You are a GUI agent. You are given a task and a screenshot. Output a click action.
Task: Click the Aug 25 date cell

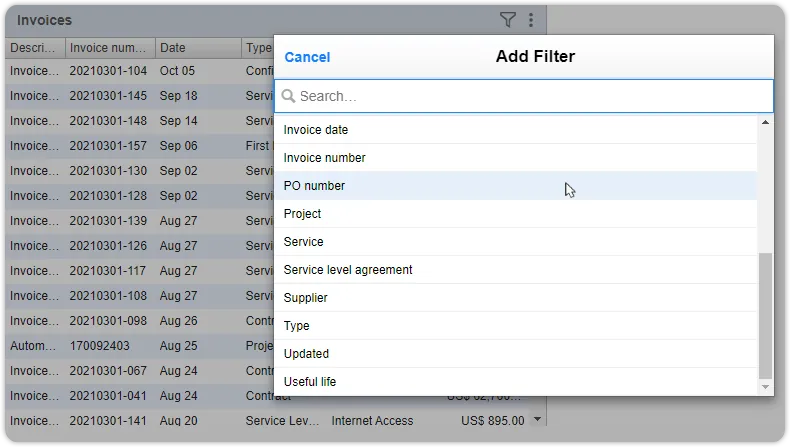click(178, 346)
